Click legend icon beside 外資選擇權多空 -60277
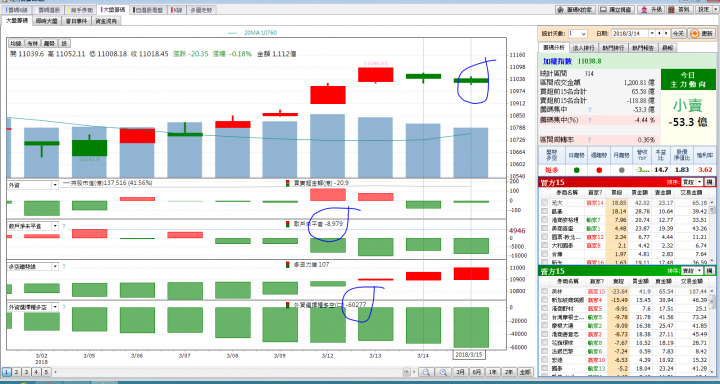This screenshot has width=720, height=384. point(288,305)
